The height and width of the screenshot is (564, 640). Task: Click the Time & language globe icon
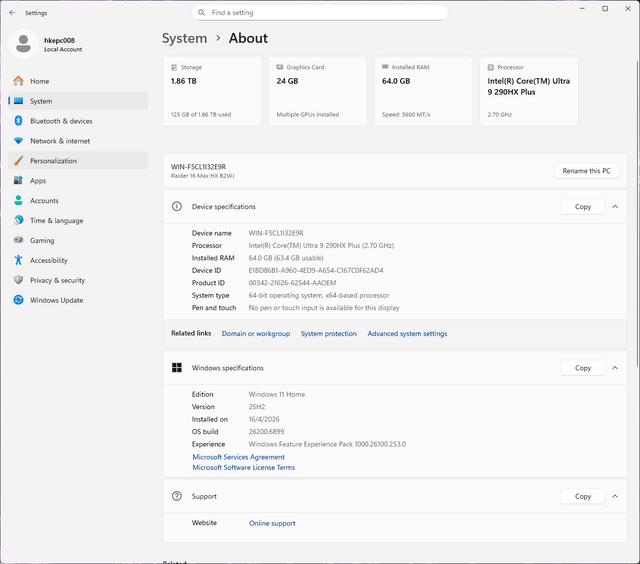coord(18,220)
